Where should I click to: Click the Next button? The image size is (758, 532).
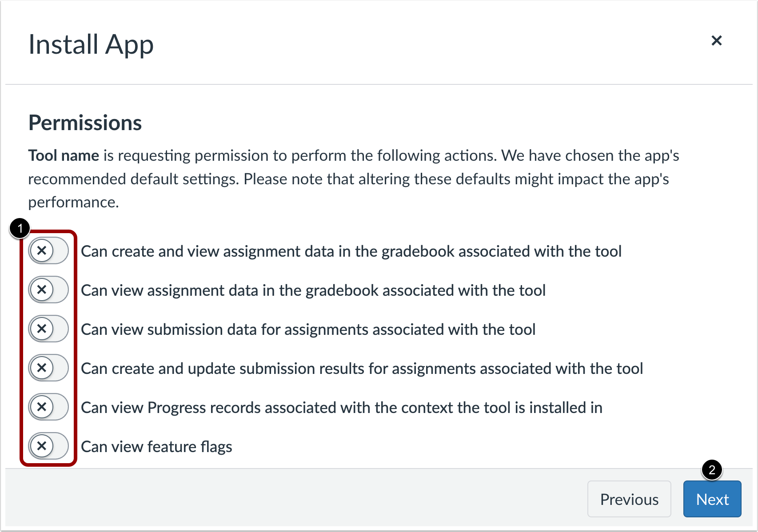(x=712, y=499)
